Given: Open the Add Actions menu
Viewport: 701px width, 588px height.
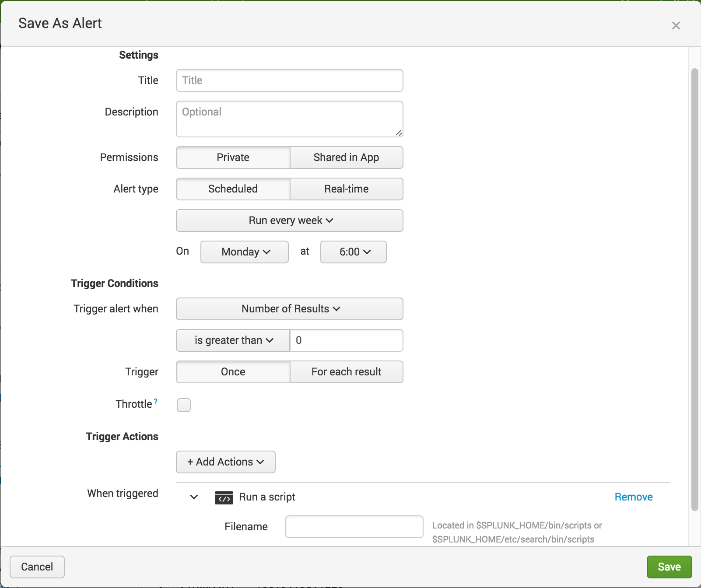Looking at the screenshot, I should [225, 462].
